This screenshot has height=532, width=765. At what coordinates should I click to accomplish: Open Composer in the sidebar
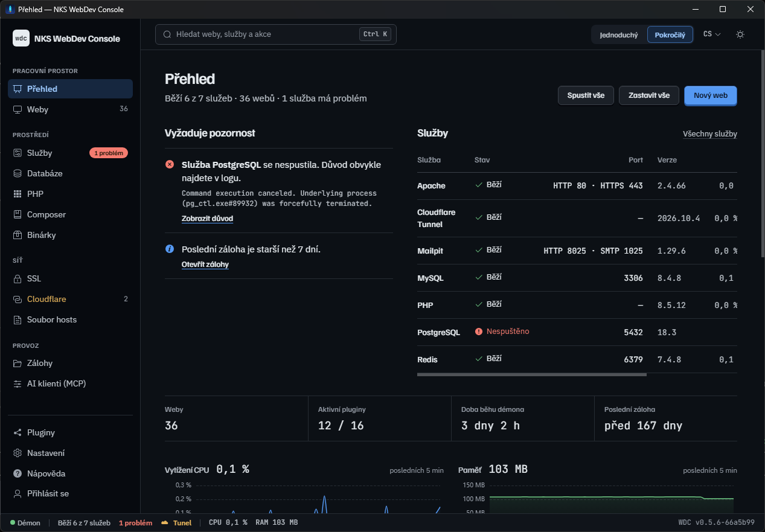click(x=70, y=214)
